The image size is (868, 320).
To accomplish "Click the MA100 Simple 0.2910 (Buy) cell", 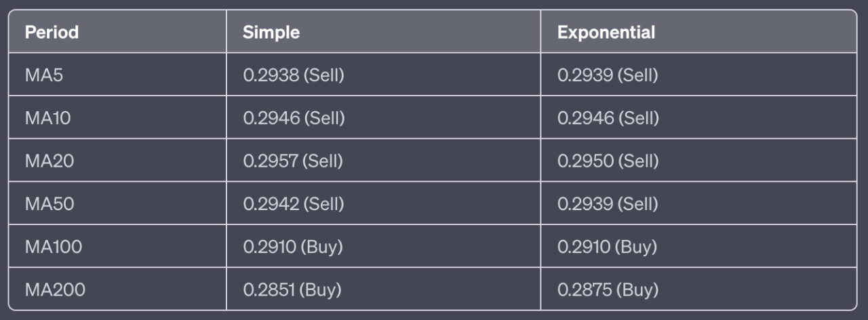I will point(293,247).
